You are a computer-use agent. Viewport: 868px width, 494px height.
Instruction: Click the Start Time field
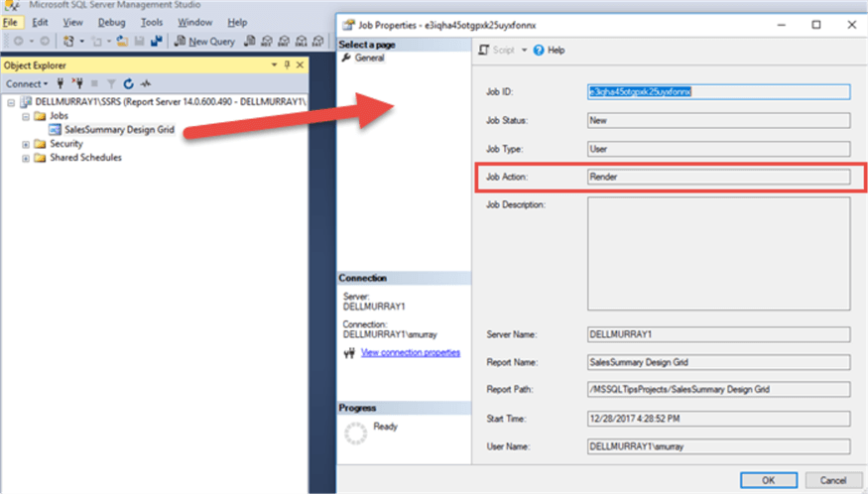[x=718, y=419]
